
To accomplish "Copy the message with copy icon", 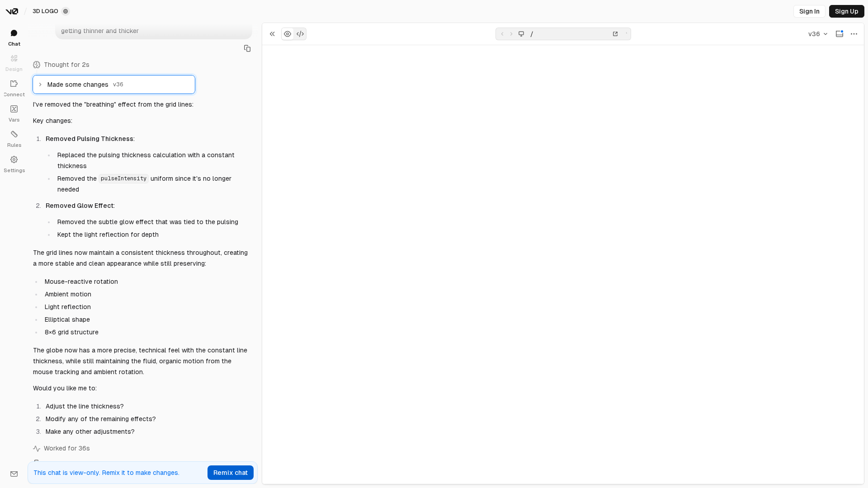I will pos(247,48).
